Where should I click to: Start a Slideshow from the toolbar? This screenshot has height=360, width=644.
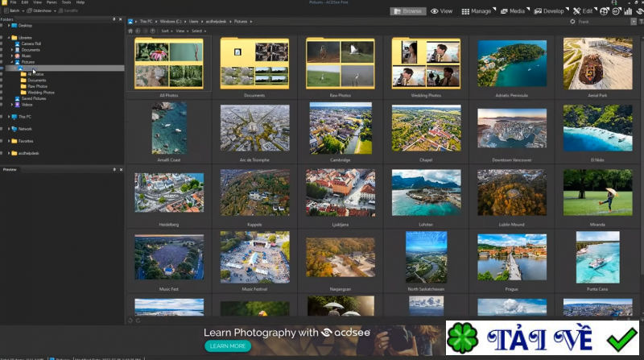[41, 10]
